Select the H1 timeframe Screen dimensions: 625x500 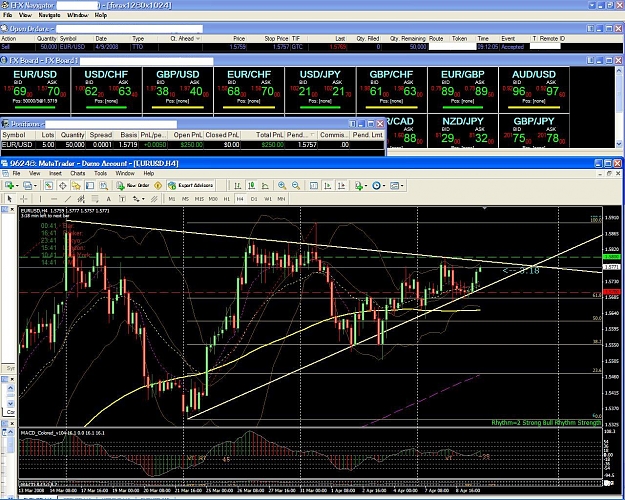(226, 199)
